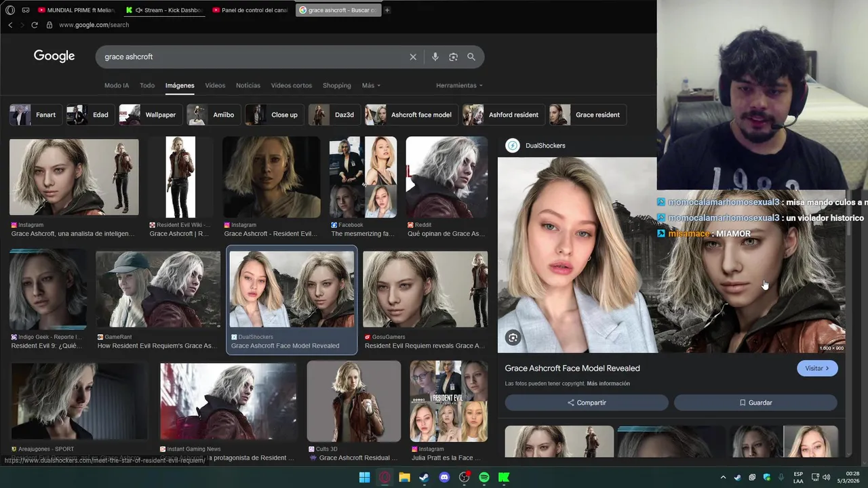Open Opera main menu icon
The image size is (868, 488).
coord(10,10)
